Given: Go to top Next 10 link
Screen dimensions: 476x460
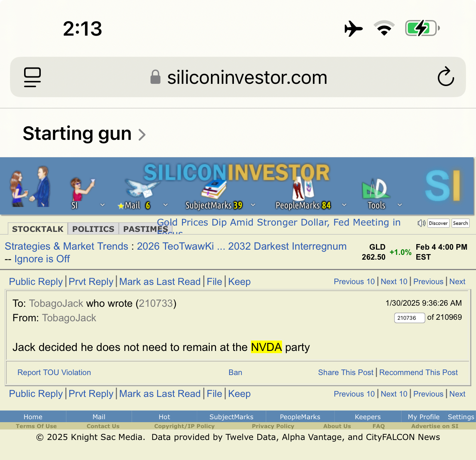Looking at the screenshot, I should point(394,282).
